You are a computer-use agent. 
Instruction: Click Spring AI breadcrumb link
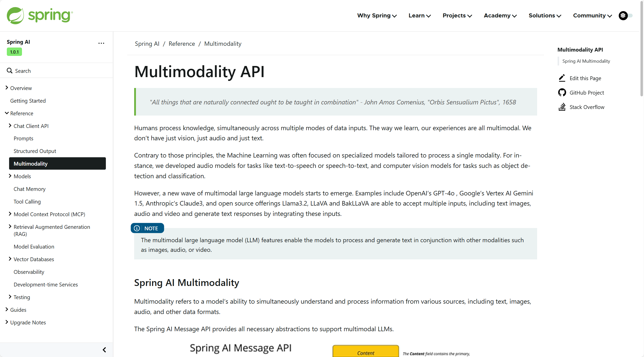point(147,43)
